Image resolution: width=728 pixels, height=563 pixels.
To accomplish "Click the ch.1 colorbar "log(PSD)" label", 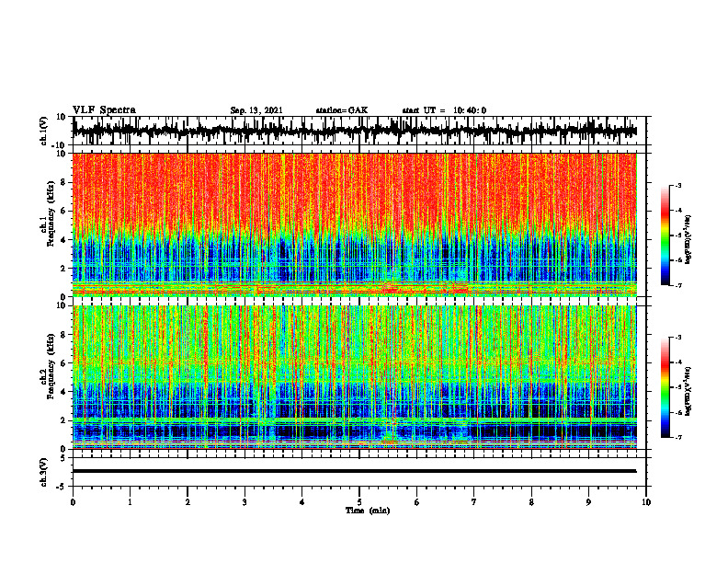I will [688, 240].
